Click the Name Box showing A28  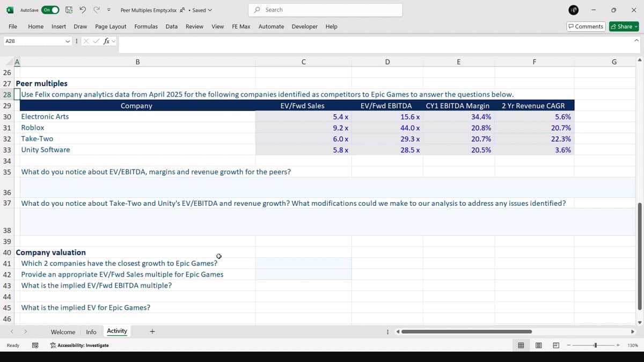33,41
